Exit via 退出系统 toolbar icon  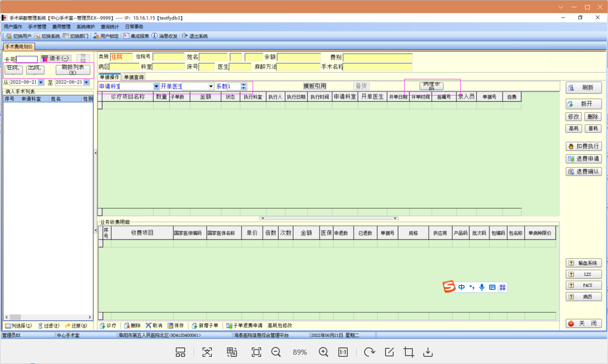point(195,36)
